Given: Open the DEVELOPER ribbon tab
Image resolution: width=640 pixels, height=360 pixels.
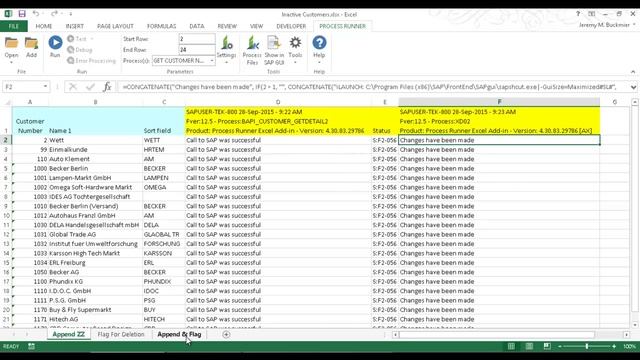Looking at the screenshot, I should (x=291, y=26).
